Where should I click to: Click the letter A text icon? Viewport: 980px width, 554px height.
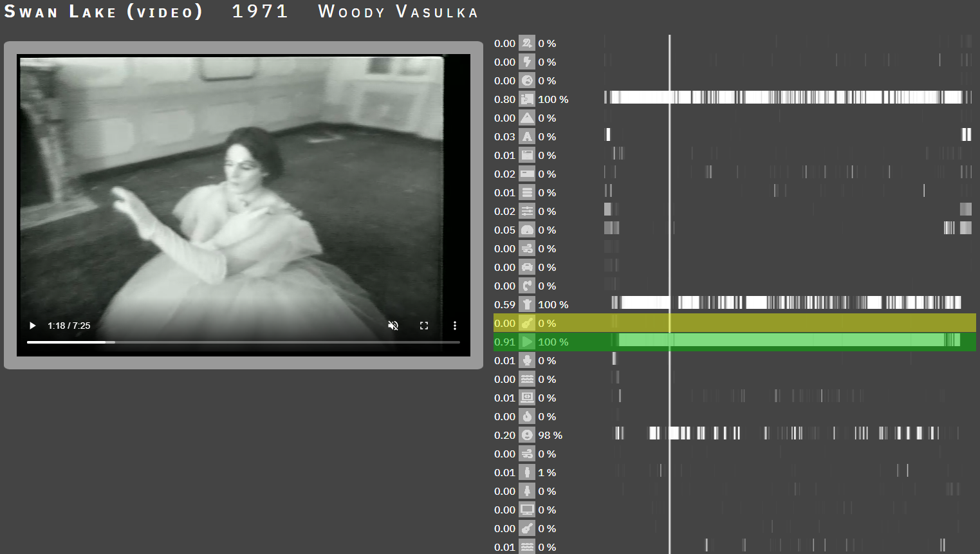[x=527, y=136]
